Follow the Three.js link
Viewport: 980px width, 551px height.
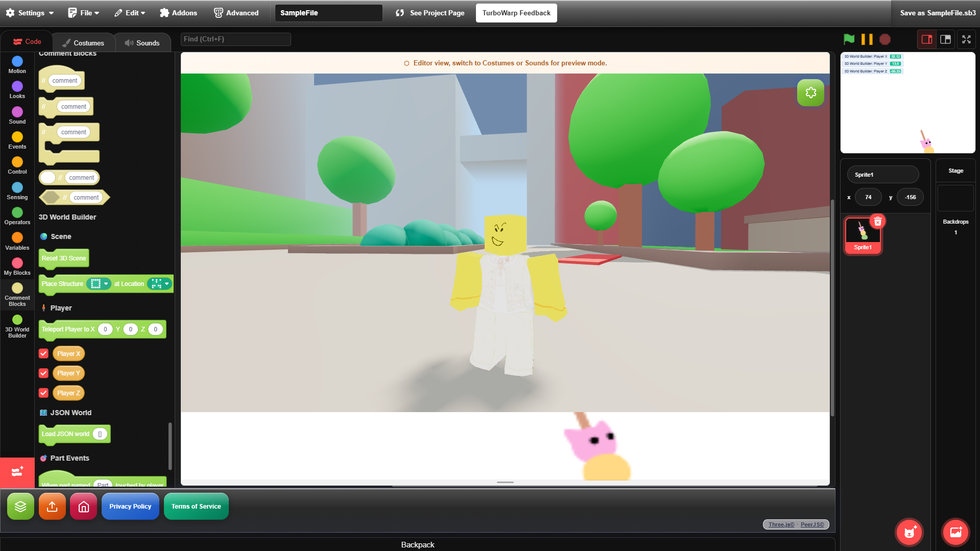click(781, 524)
